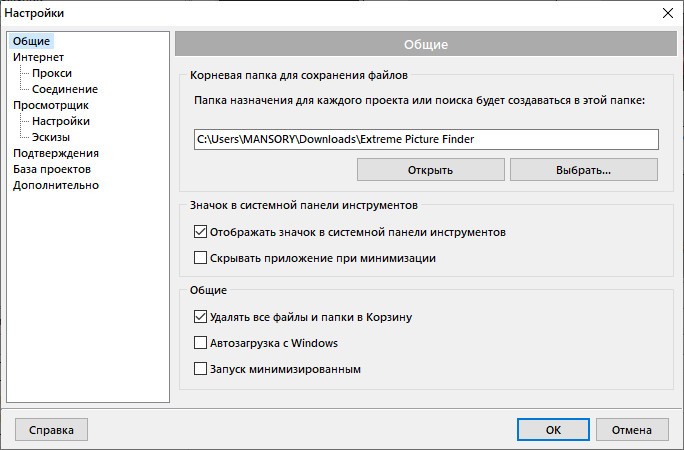The width and height of the screenshot is (684, 450).
Task: Check the "Запуск минимизированным" option
Action: coord(201,370)
